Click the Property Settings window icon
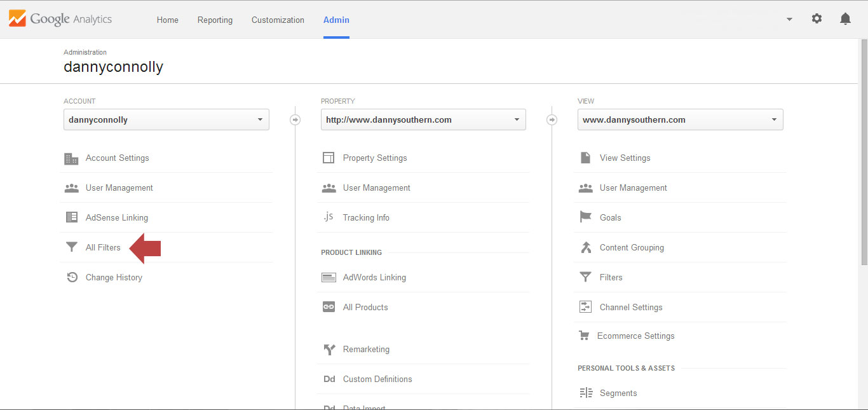This screenshot has width=868, height=410. tap(329, 158)
